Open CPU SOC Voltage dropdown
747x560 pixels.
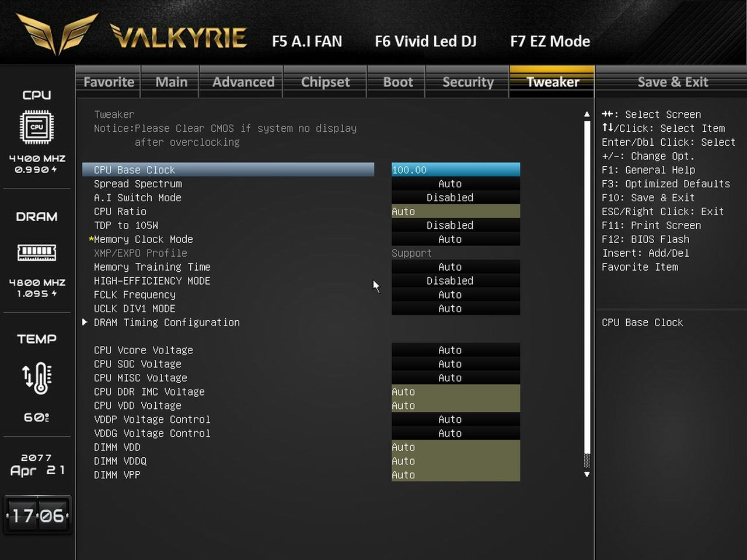point(456,365)
